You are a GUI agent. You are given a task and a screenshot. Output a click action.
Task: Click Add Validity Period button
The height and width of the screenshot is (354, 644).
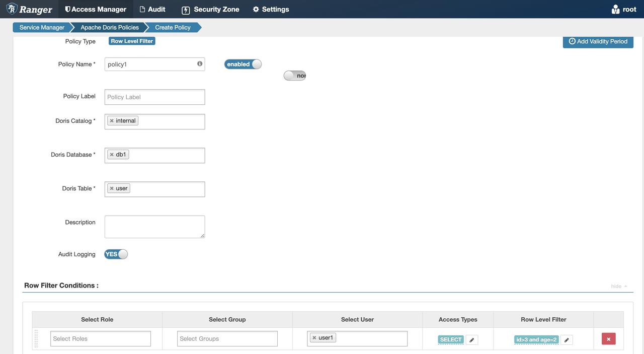tap(598, 41)
